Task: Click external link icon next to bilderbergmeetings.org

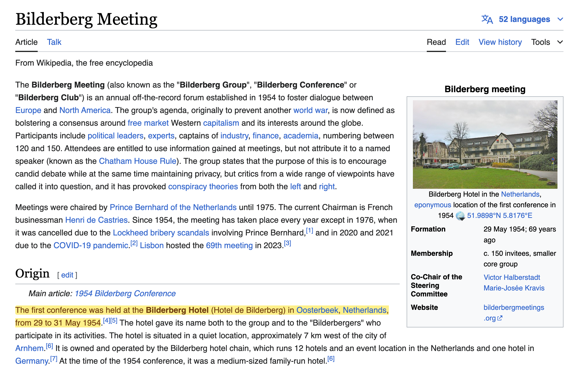Action: click(x=500, y=318)
